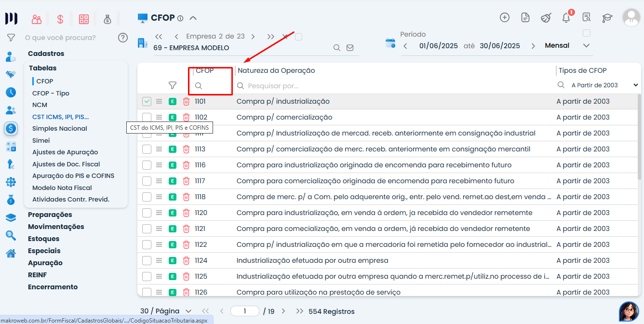Screen dimensions: 644x324
Task: Open the graduation cap training icon
Action: [607, 18]
